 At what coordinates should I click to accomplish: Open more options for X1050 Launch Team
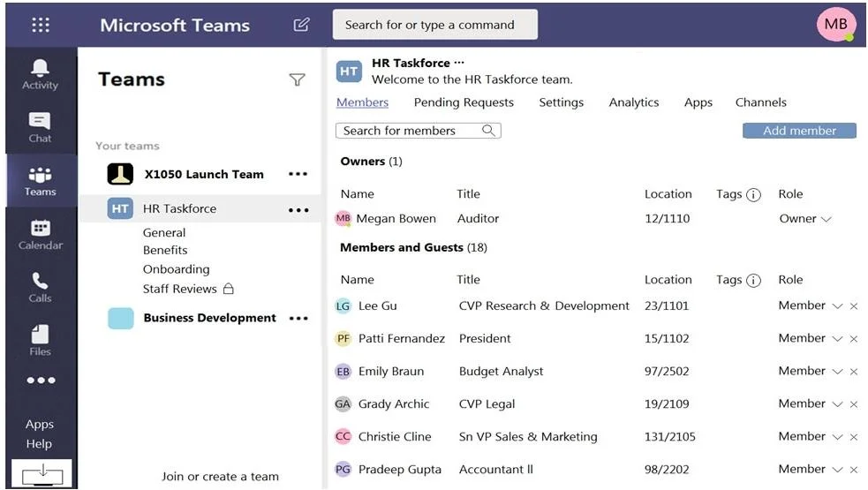tap(298, 174)
